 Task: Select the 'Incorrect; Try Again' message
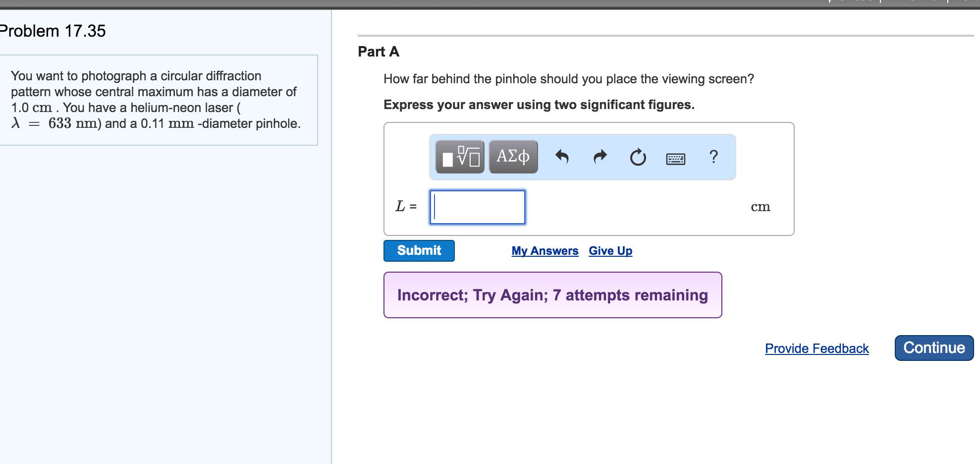pos(553,295)
